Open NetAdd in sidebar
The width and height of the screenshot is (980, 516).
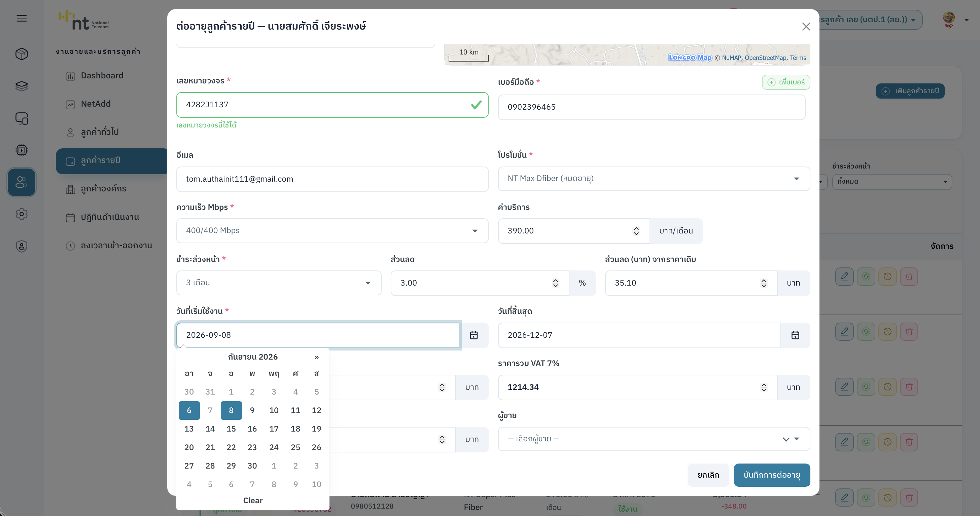click(96, 104)
